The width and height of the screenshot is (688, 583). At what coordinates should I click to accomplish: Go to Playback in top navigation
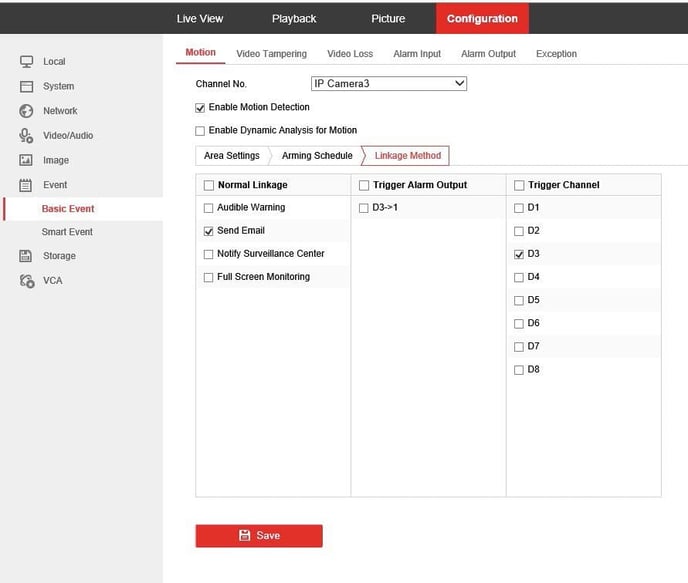(x=294, y=19)
